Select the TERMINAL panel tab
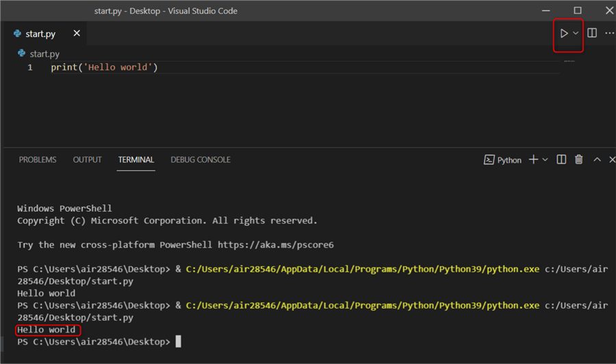The image size is (616, 364). pyautogui.click(x=136, y=159)
